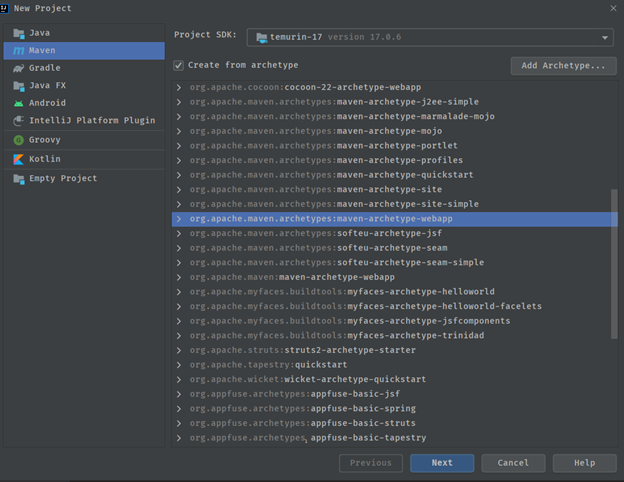The width and height of the screenshot is (624, 482).
Task: Click the Maven 'm' icon in sidebar
Action: point(19,51)
